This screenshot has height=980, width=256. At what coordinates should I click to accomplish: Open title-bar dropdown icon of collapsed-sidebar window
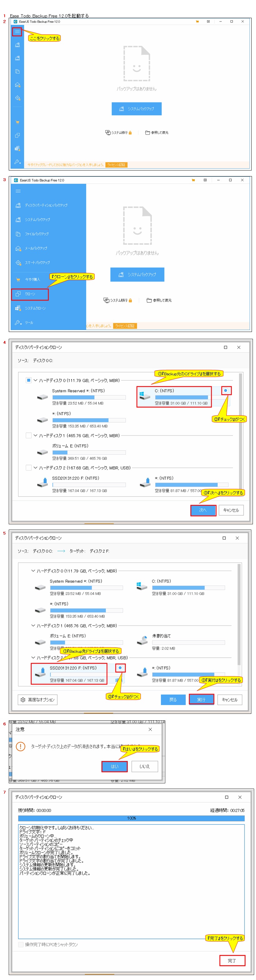point(208,22)
